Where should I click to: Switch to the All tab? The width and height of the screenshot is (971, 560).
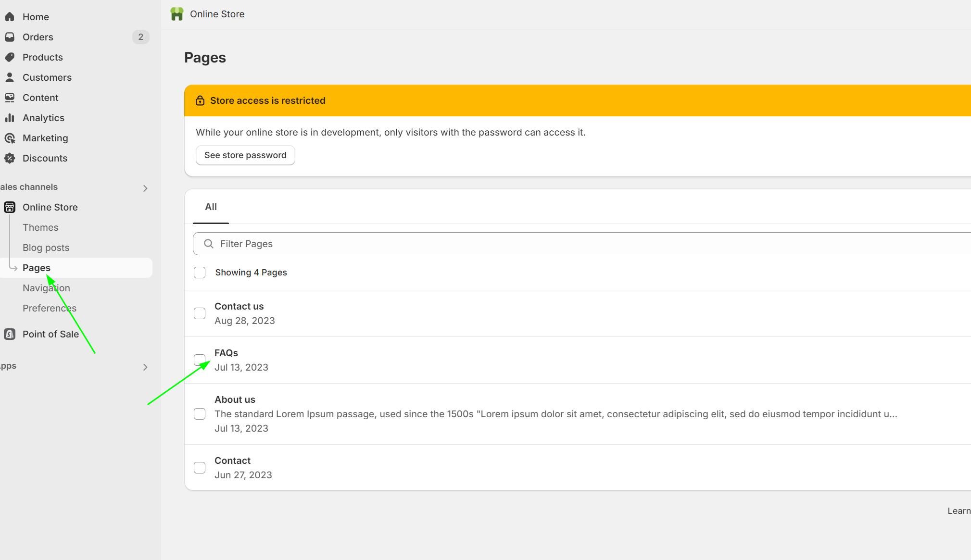coord(211,207)
